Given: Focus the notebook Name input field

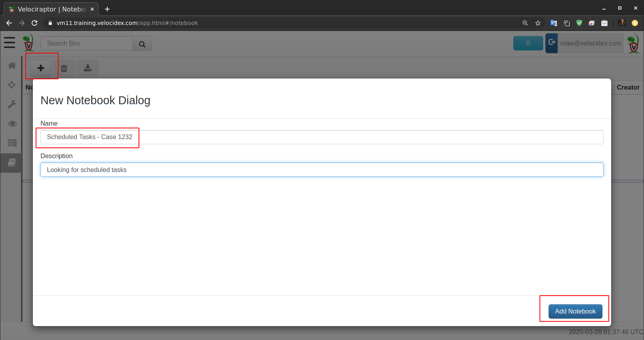Looking at the screenshot, I should coord(321,137).
